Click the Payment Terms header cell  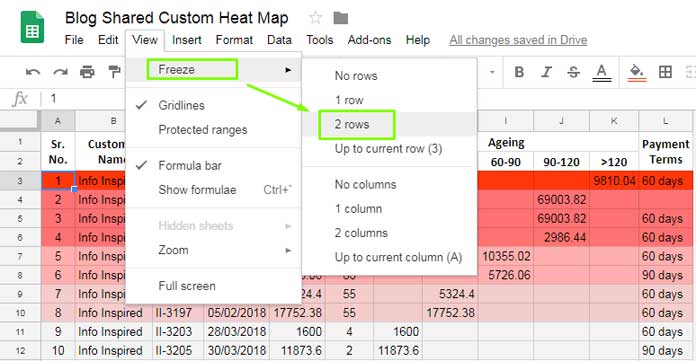[x=665, y=151]
